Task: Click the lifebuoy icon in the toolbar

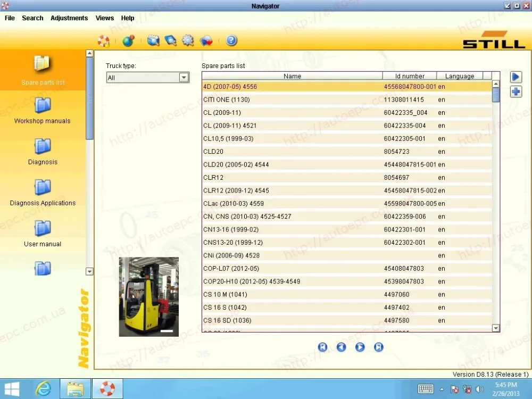Action: (x=104, y=41)
